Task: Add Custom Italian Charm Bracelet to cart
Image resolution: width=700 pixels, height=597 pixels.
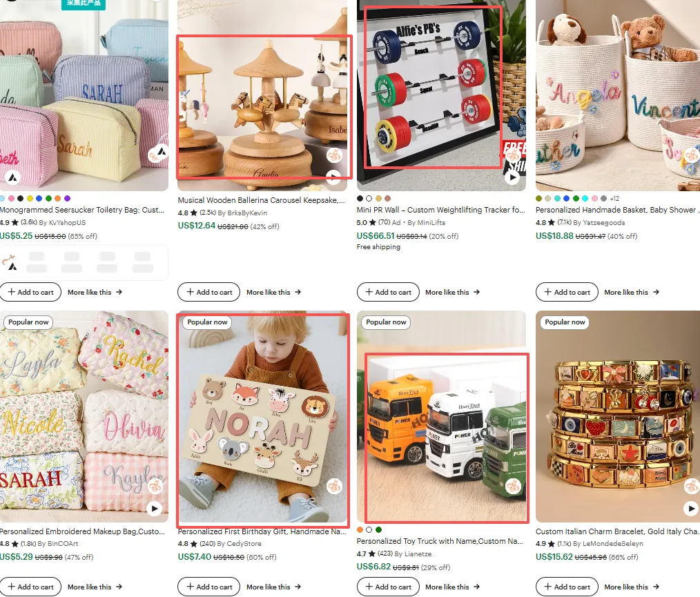Action: tap(567, 587)
